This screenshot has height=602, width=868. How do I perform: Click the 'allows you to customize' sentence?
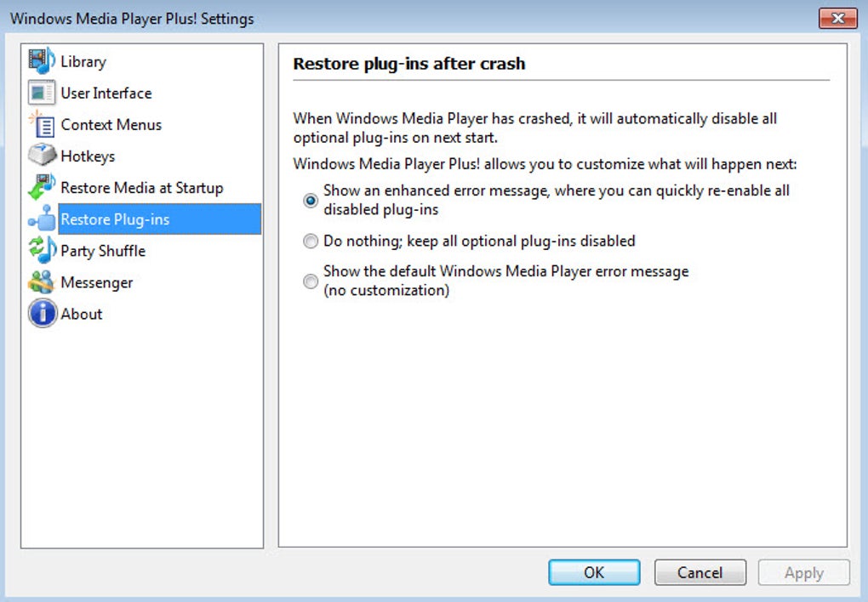[x=545, y=164]
